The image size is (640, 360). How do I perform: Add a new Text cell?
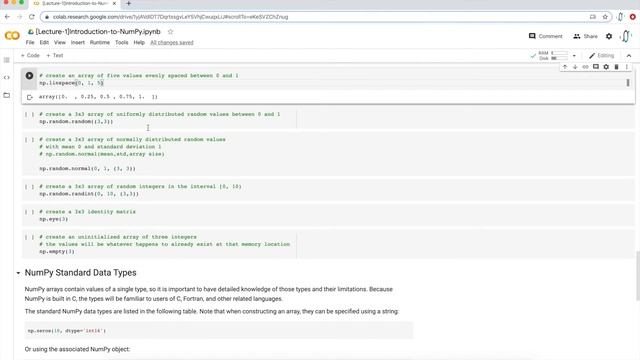(x=55, y=56)
